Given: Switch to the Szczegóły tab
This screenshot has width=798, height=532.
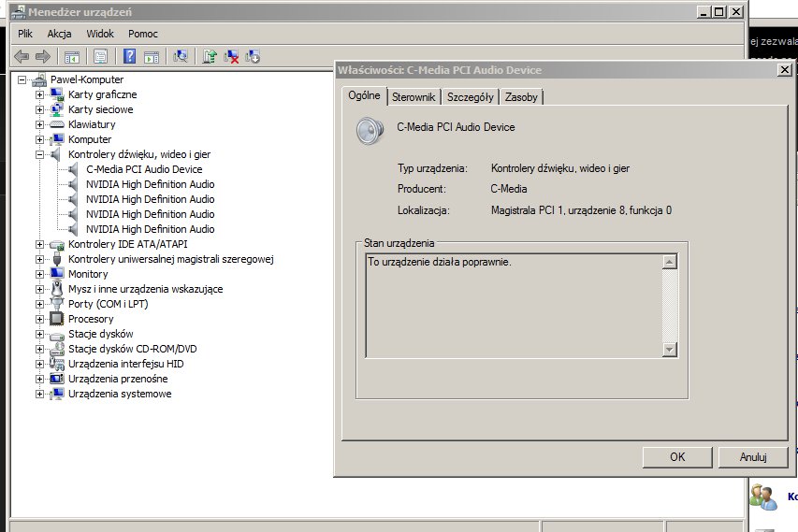Looking at the screenshot, I should pos(471,96).
